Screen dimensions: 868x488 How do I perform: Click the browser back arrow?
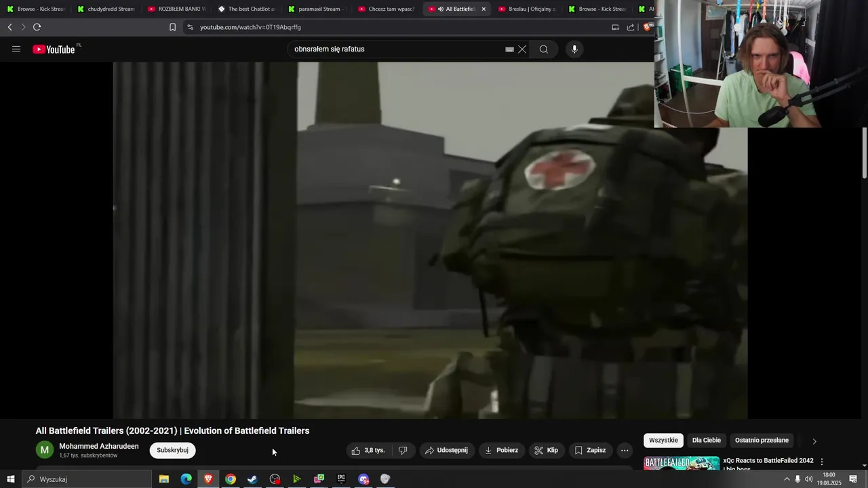(x=9, y=27)
